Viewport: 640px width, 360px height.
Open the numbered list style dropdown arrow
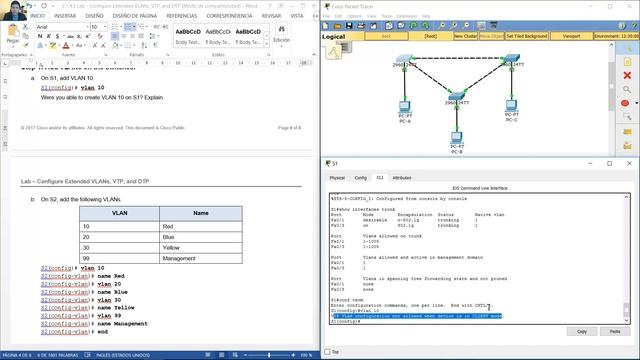click(134, 27)
